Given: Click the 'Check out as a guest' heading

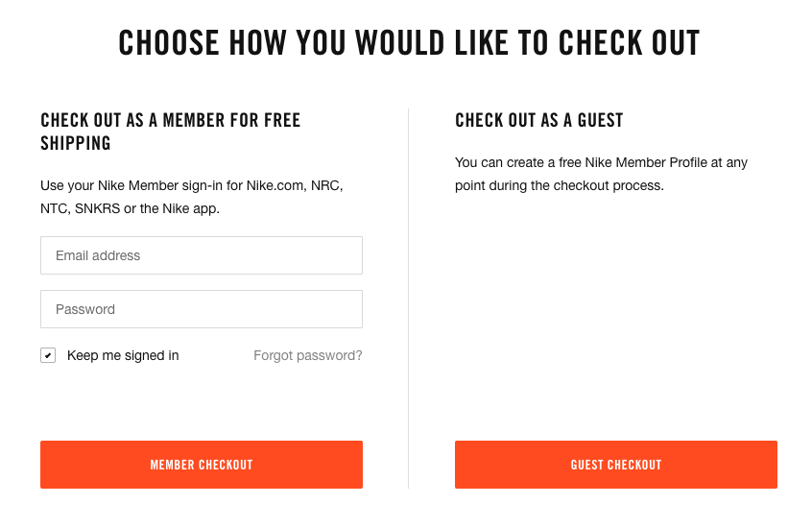Looking at the screenshot, I should [539, 120].
